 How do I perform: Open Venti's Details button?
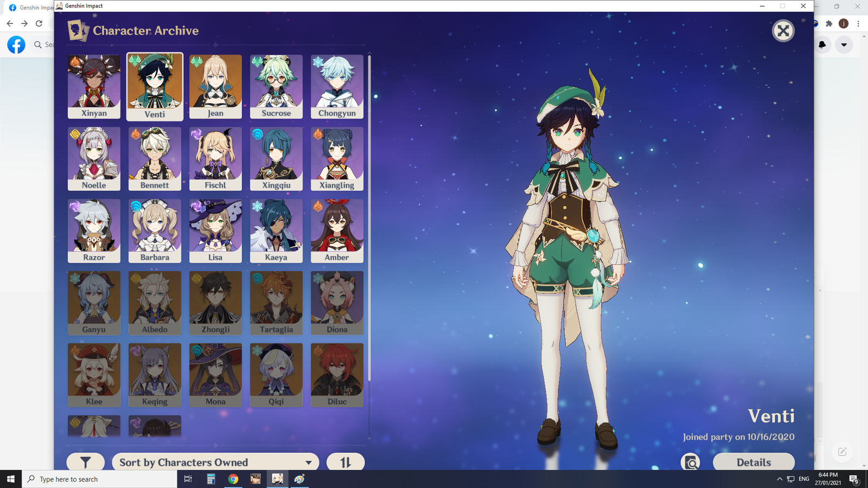[754, 462]
